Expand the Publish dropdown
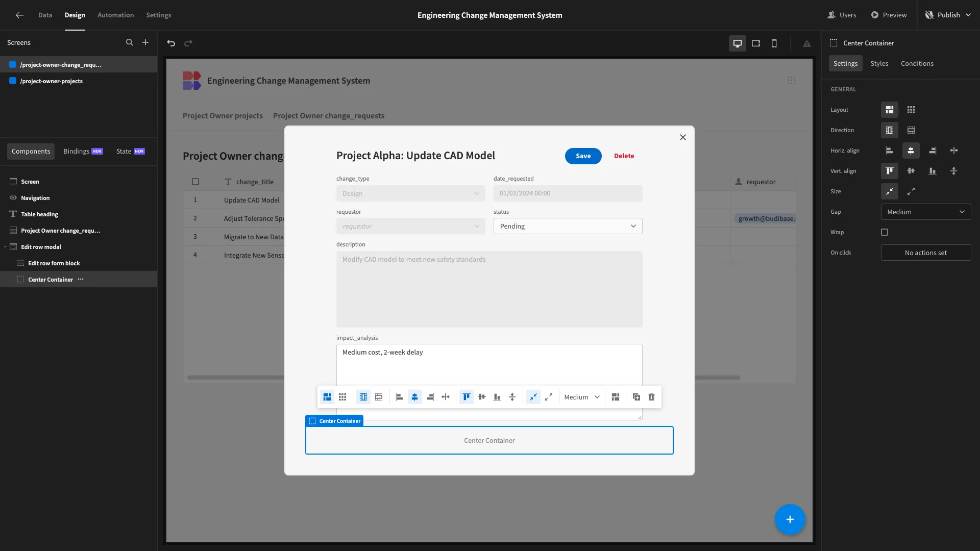980x551 pixels. [x=968, y=15]
